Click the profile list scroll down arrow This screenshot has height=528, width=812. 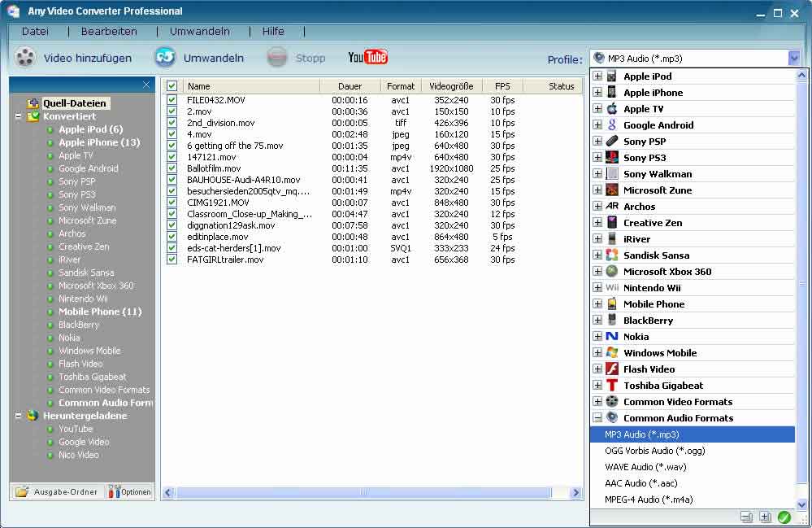tap(801, 504)
